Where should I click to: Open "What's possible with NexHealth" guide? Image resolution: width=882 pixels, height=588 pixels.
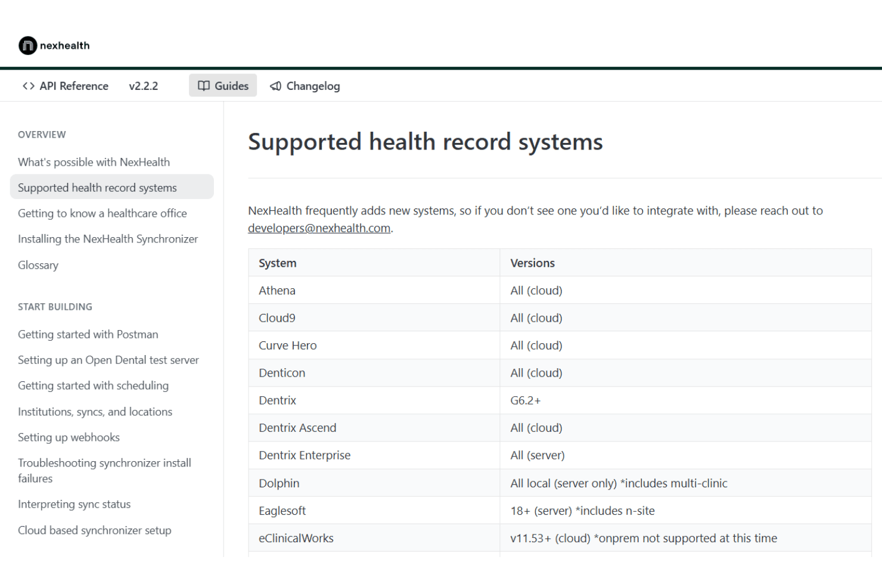[x=94, y=162]
